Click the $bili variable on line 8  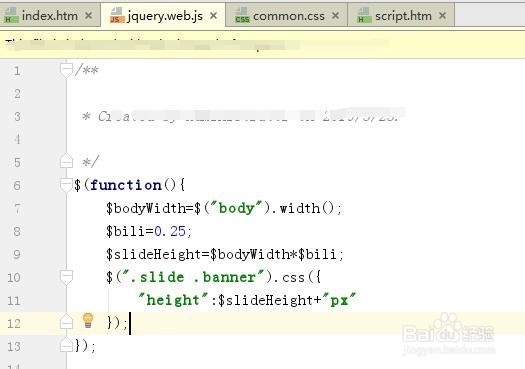click(x=126, y=231)
